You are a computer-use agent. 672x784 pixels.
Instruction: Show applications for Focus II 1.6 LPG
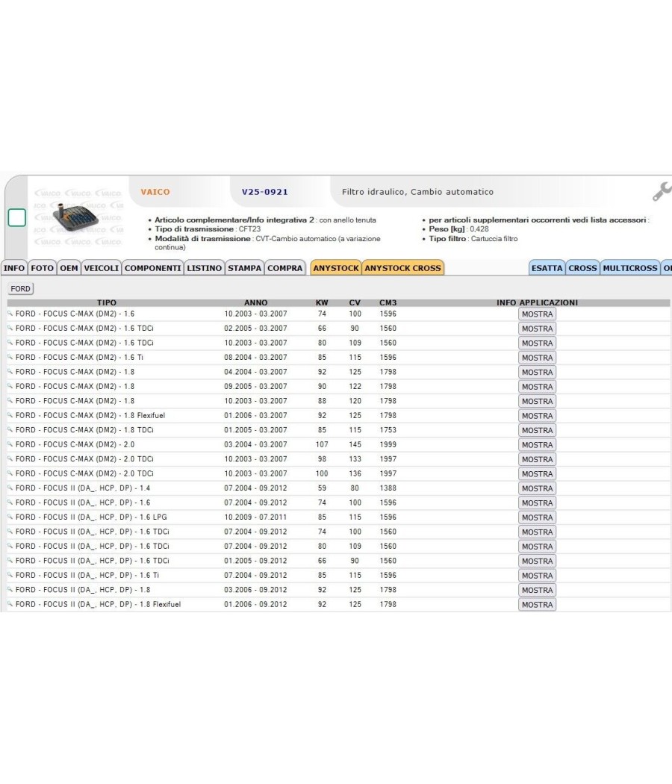pos(538,517)
